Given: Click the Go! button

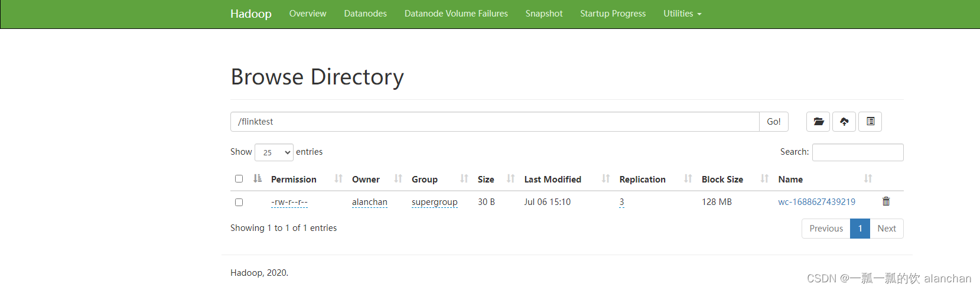Looking at the screenshot, I should [x=774, y=122].
